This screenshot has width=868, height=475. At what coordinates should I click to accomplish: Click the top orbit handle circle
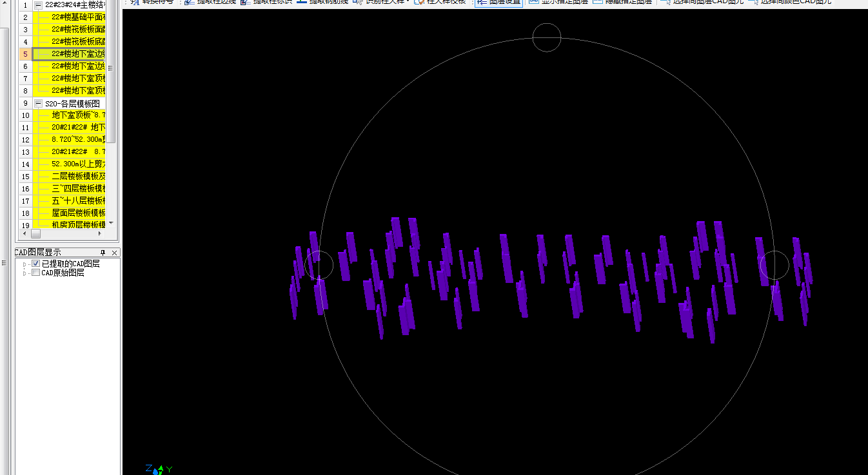(547, 37)
